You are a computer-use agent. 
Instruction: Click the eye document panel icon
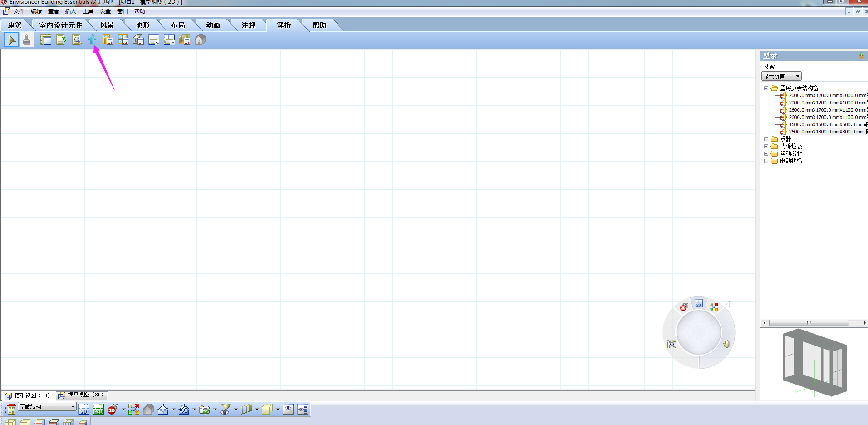(x=288, y=410)
